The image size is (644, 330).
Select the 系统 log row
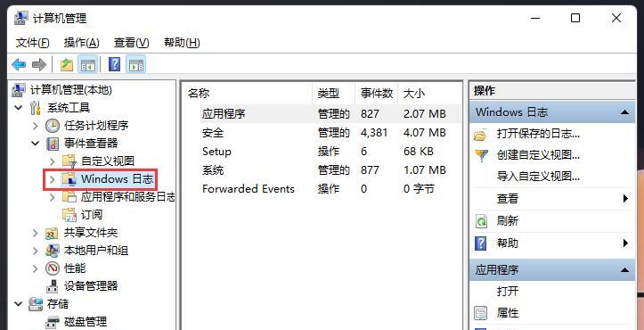pos(322,170)
